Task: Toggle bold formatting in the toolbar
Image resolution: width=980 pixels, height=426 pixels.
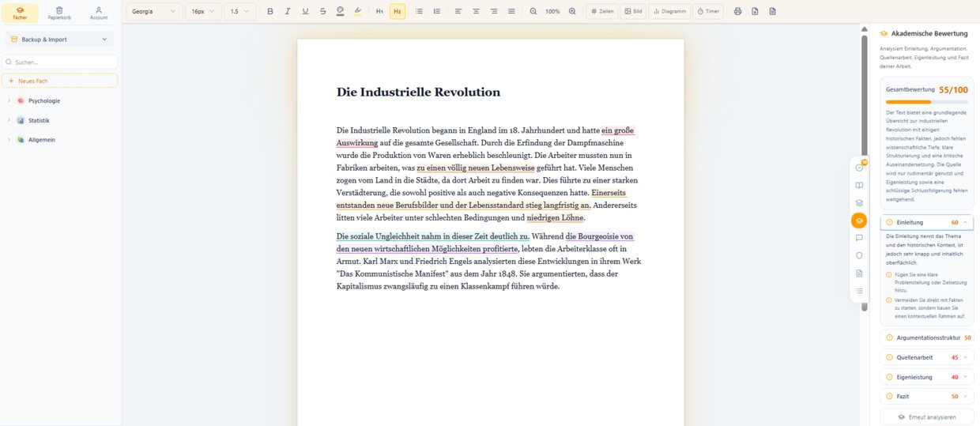Action: [270, 12]
